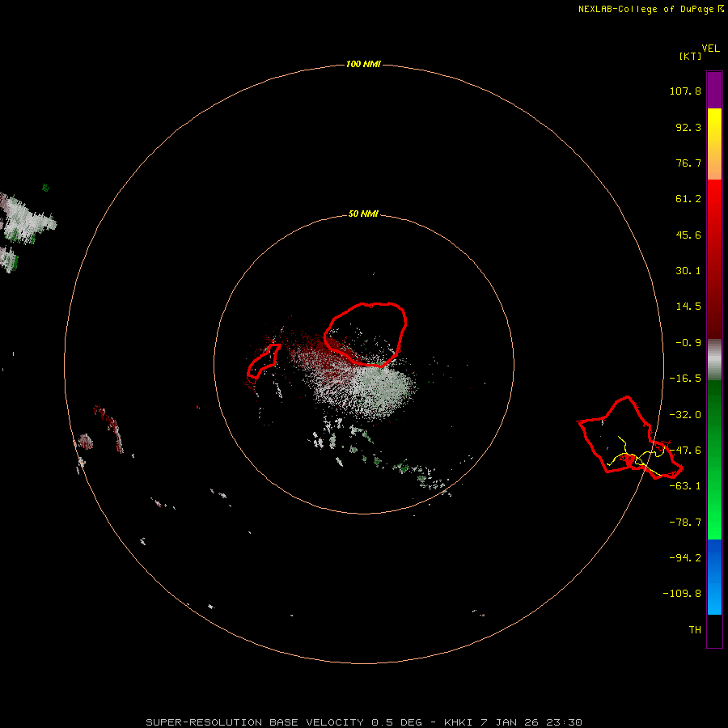Viewport: 728px width, 728px height.
Task: Click the 30.1 velocity scale value
Action: [x=688, y=271]
